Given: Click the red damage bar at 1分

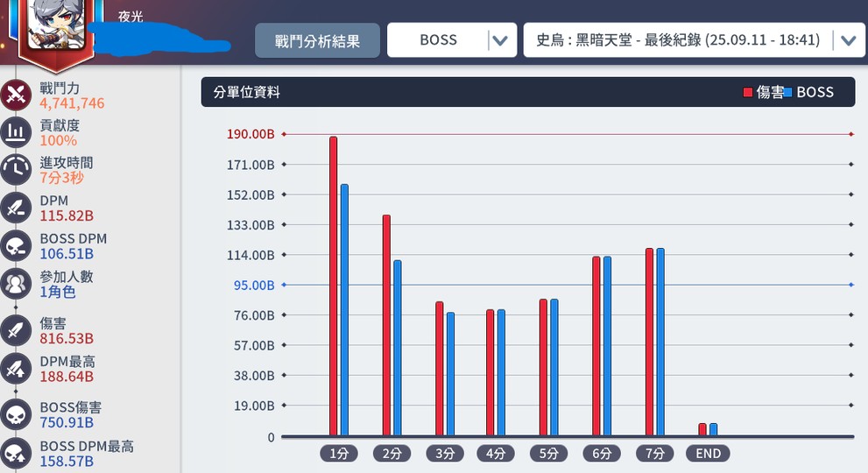Looking at the screenshot, I should (x=333, y=286).
